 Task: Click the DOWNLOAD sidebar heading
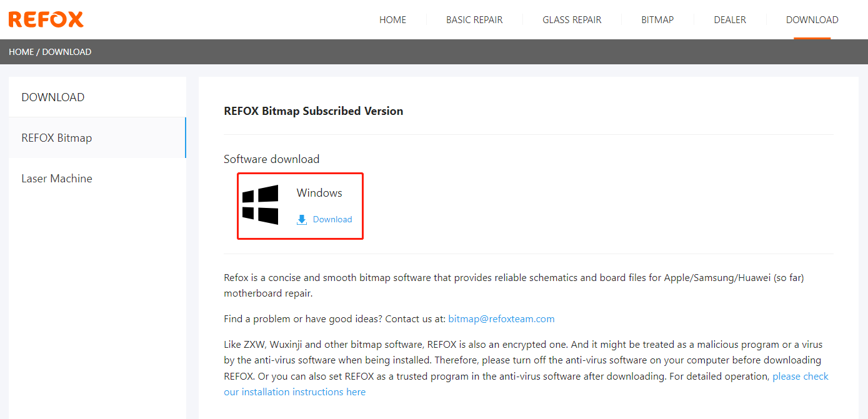(x=53, y=97)
